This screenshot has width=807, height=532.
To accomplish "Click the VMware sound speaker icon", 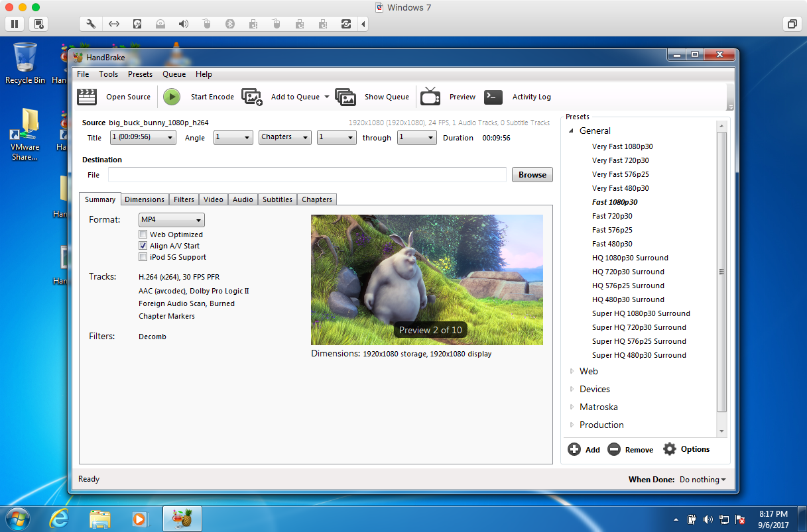I will [184, 24].
